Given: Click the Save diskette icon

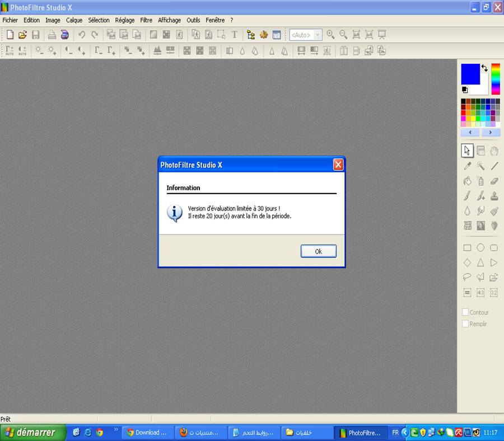Looking at the screenshot, I should pos(36,35).
